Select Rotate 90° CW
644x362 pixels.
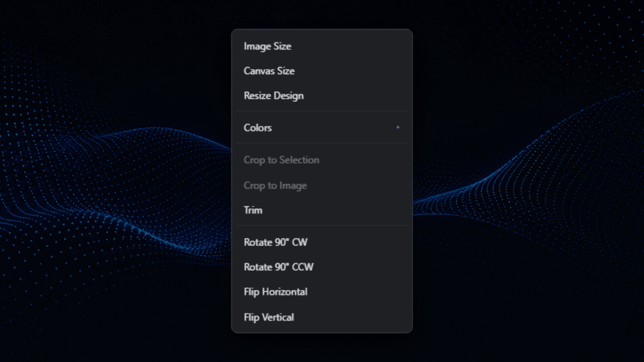[322, 242]
